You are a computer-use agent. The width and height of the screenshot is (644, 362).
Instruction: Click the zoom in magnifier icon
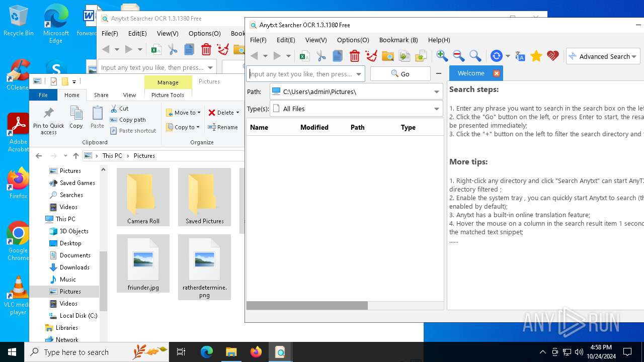click(x=442, y=56)
